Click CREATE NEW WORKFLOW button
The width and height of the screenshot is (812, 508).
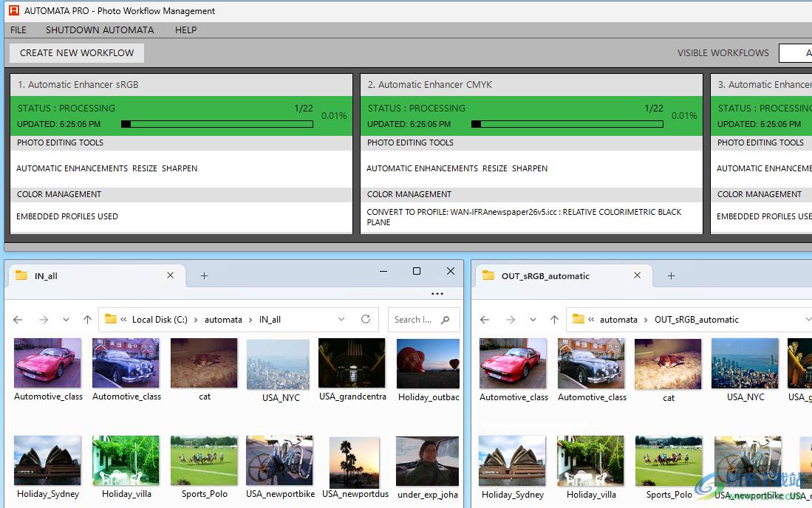(x=77, y=53)
